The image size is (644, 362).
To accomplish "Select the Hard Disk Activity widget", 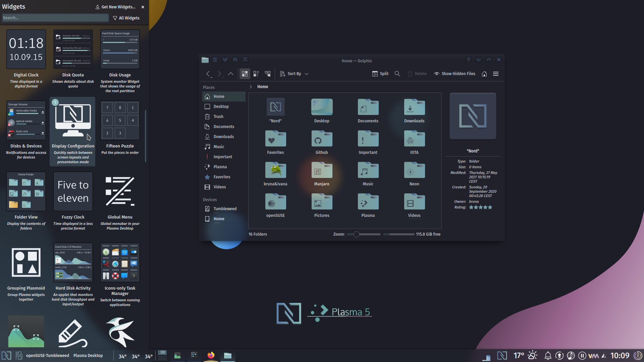I will [73, 275].
